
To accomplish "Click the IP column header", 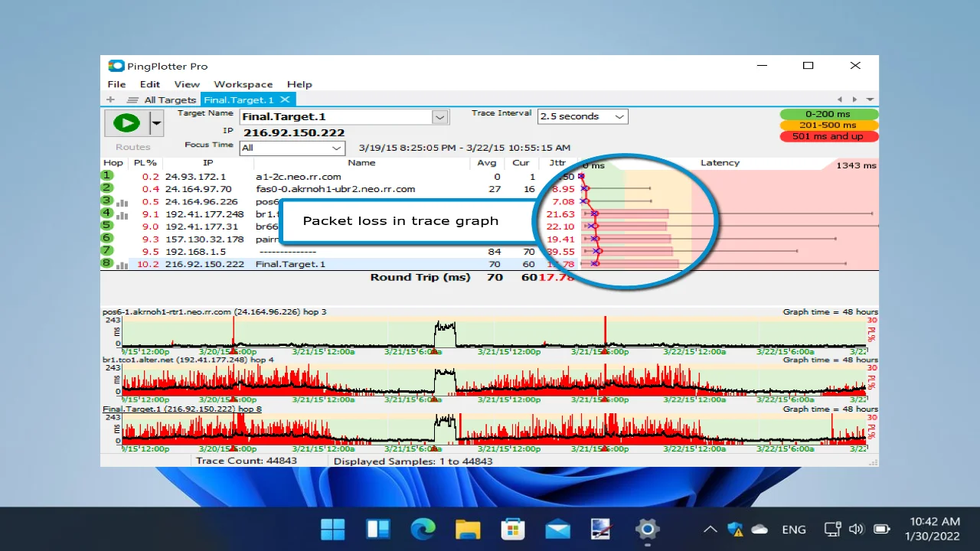I will [x=208, y=163].
